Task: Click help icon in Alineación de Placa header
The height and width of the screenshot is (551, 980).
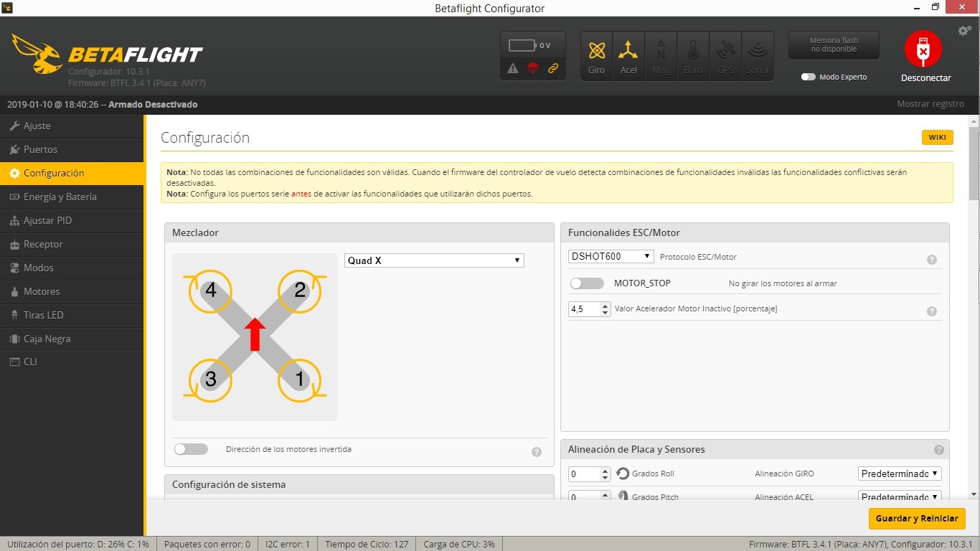Action: (x=939, y=450)
